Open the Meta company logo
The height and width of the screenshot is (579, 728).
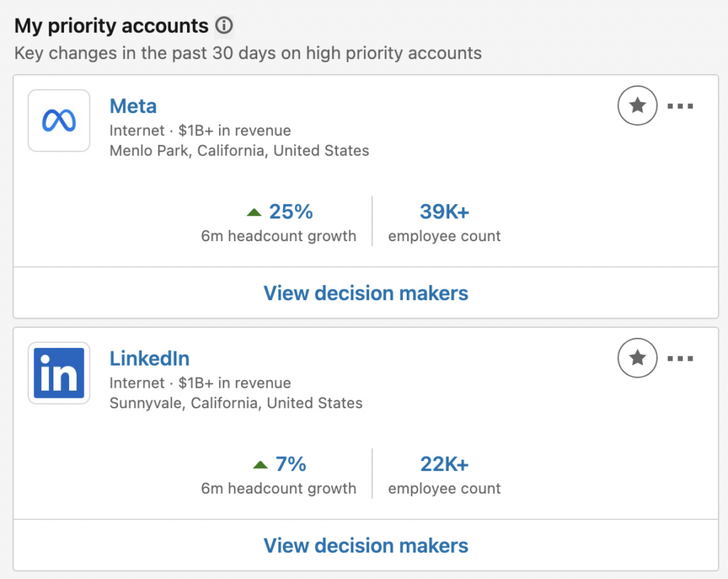[x=59, y=120]
